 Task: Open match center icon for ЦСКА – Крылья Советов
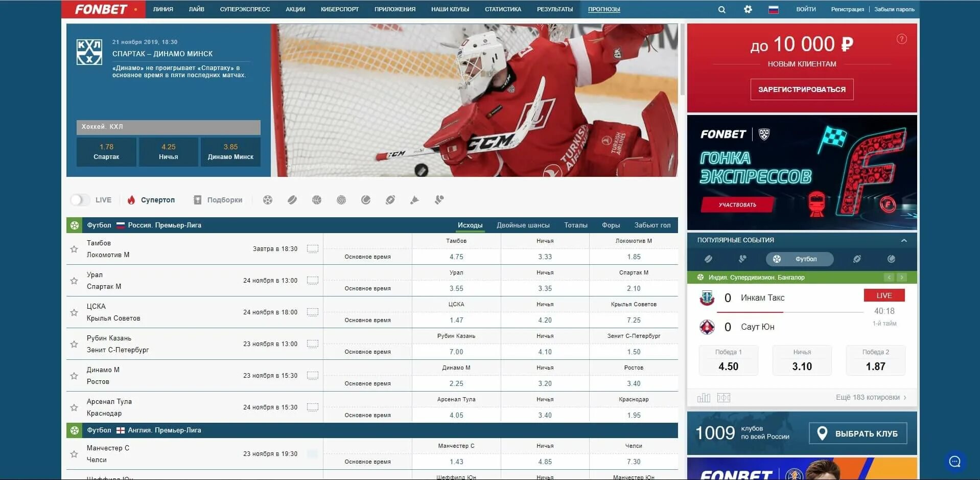pos(313,312)
